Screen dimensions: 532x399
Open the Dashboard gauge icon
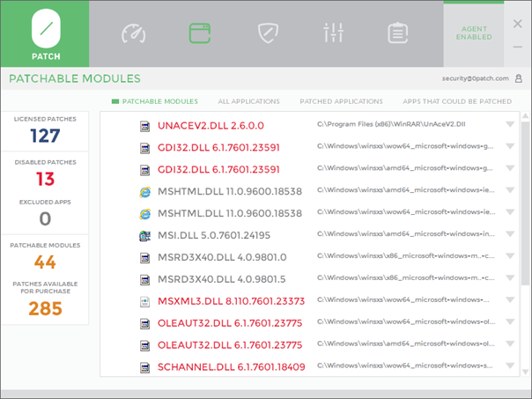[x=133, y=33]
